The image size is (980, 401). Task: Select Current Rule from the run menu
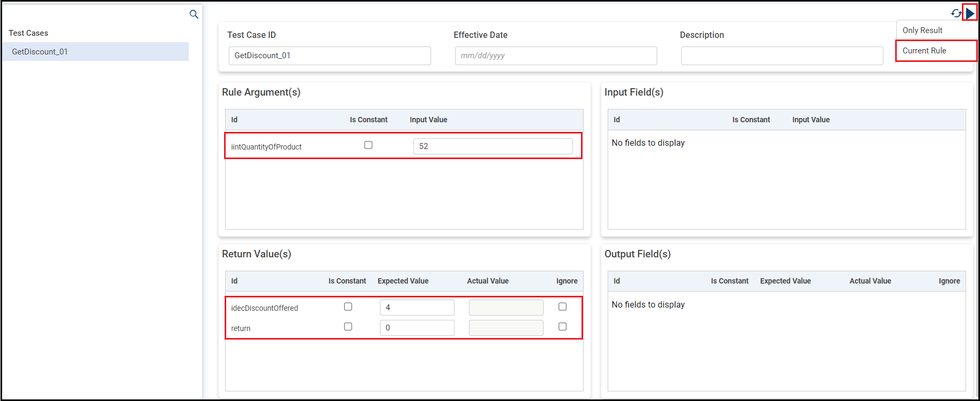click(925, 51)
